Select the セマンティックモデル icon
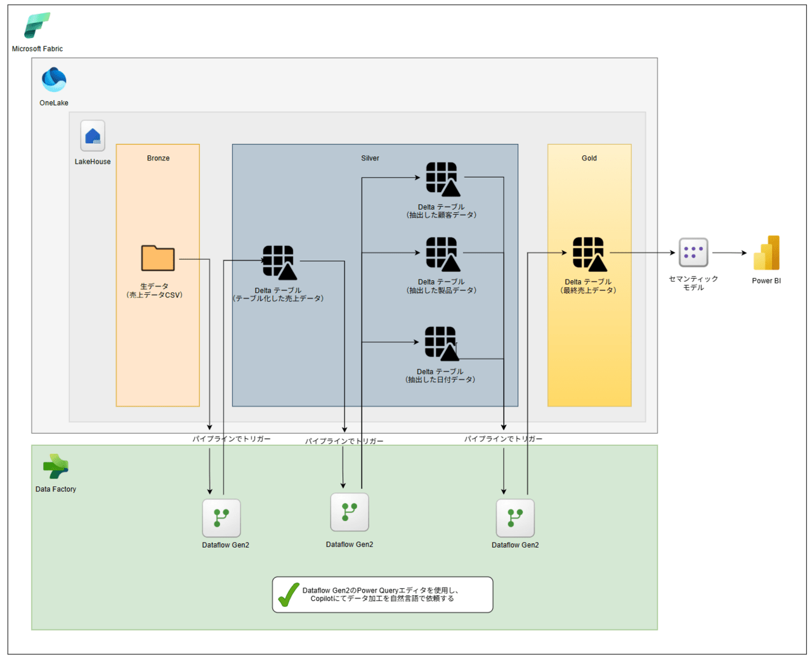812x658 pixels. point(693,253)
